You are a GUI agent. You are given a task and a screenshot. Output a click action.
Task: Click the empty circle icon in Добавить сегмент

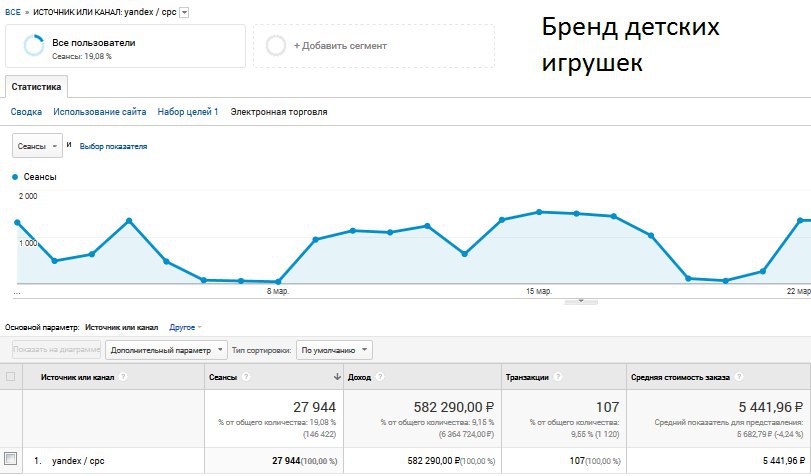pyautogui.click(x=276, y=46)
